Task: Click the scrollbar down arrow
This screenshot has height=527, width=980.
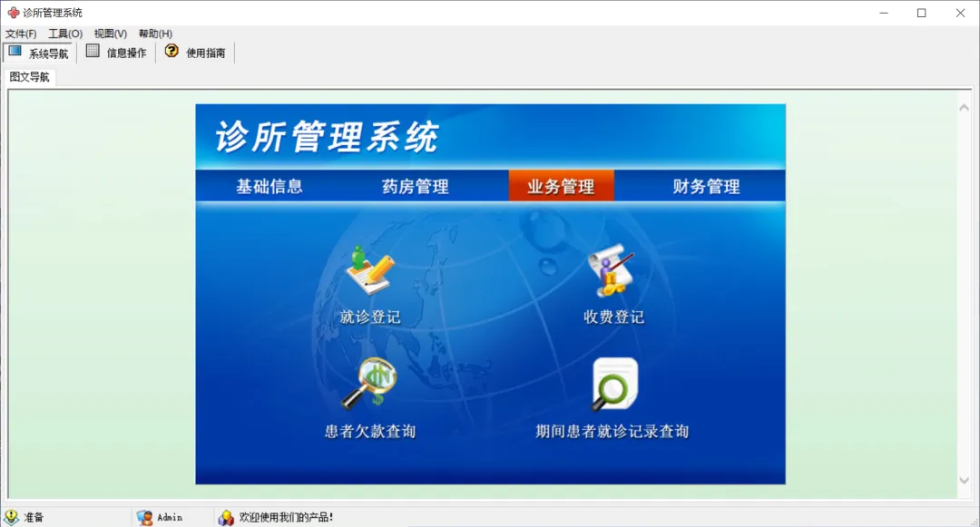Action: (x=965, y=480)
